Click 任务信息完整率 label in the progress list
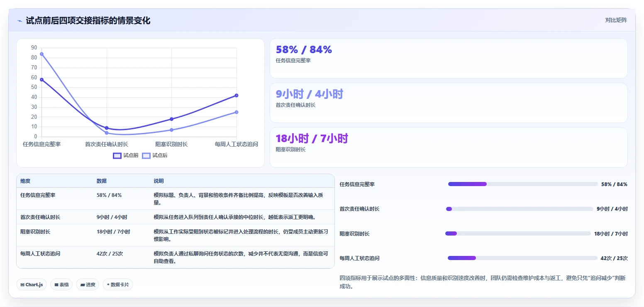The width and height of the screenshot is (644, 307). point(357,184)
